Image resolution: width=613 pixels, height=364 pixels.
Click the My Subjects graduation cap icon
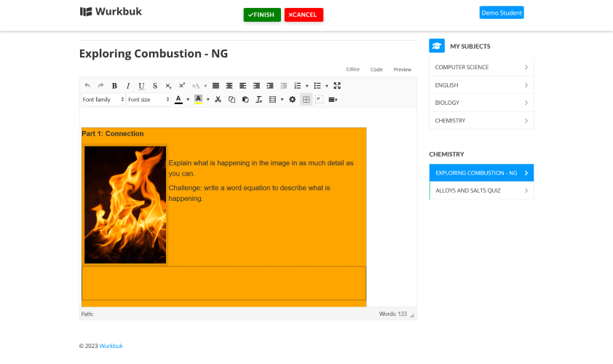click(x=437, y=46)
